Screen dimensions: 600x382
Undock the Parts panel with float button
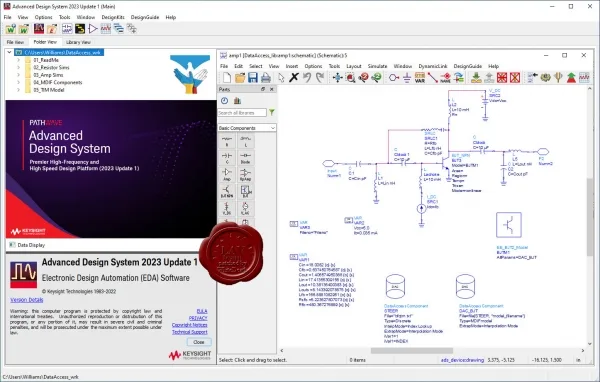pyautogui.click(x=263, y=89)
